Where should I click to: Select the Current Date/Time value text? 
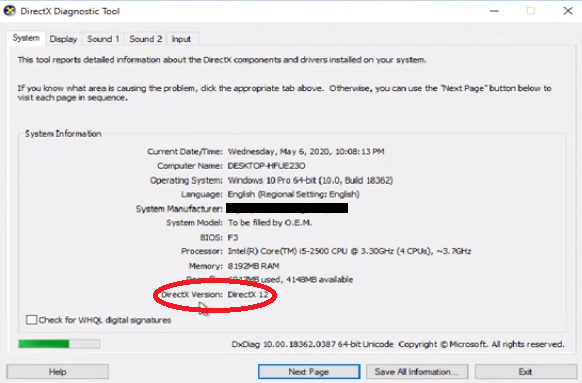pos(306,151)
